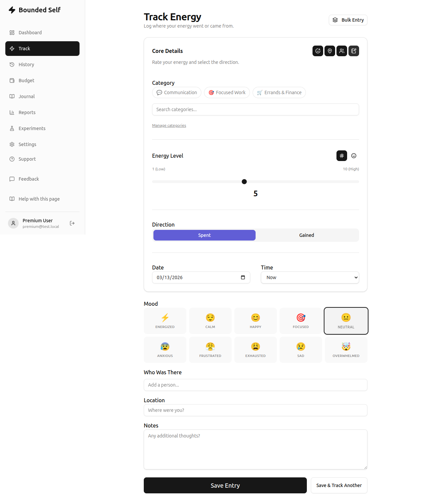The height and width of the screenshot is (504, 421).
Task: Toggle the mood section icon in Core Details
Action: coord(318,51)
